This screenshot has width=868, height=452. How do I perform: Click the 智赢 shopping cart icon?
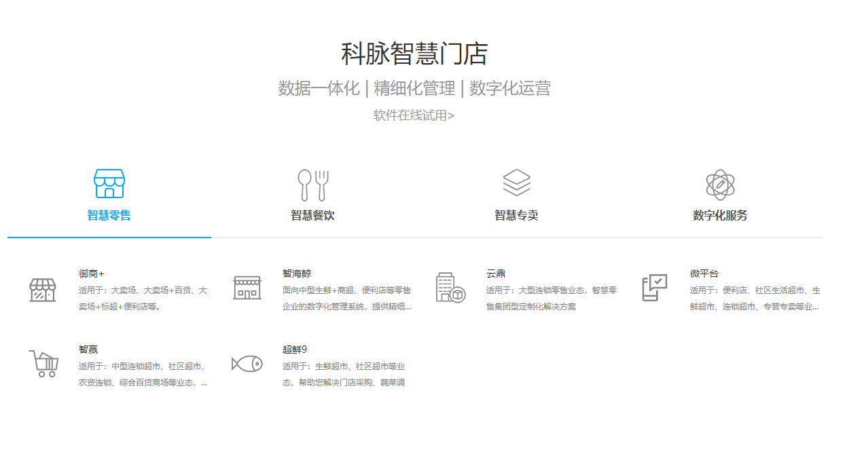click(x=43, y=364)
